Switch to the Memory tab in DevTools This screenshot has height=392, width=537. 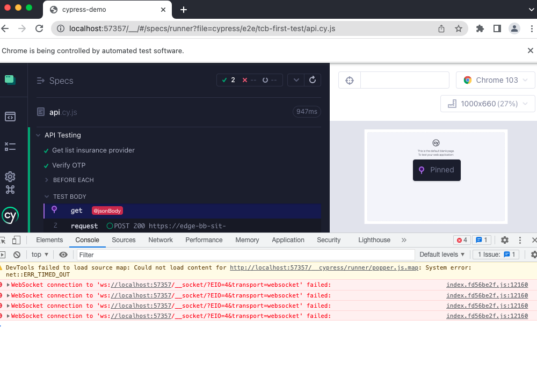pos(247,240)
